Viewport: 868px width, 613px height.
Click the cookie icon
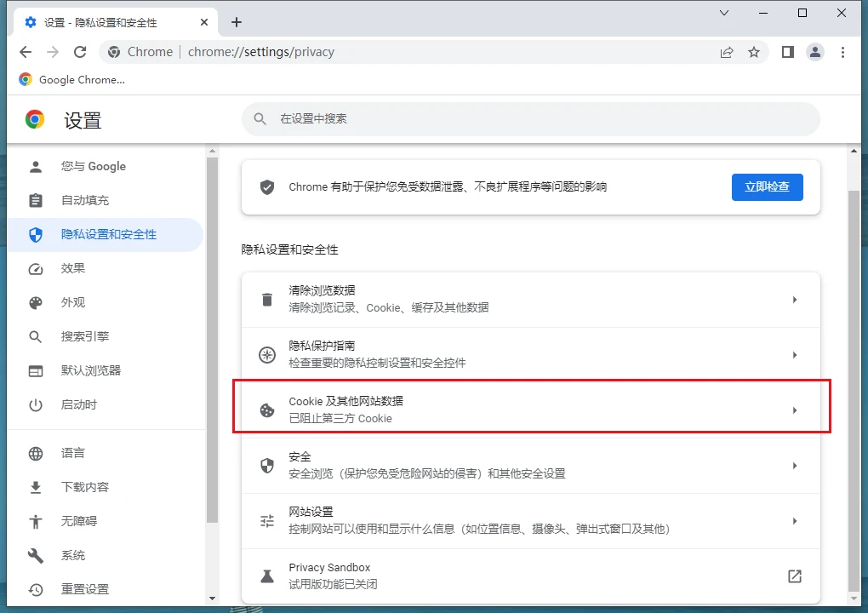(267, 410)
